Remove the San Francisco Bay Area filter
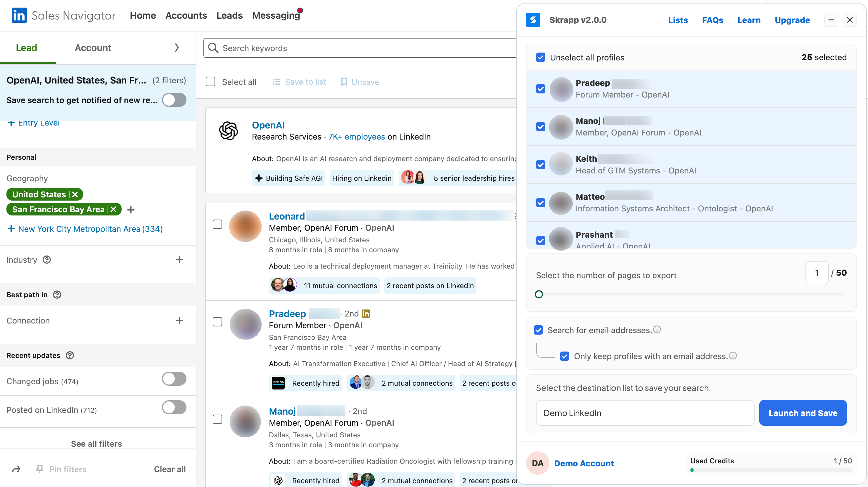868x487 pixels. pyautogui.click(x=114, y=209)
